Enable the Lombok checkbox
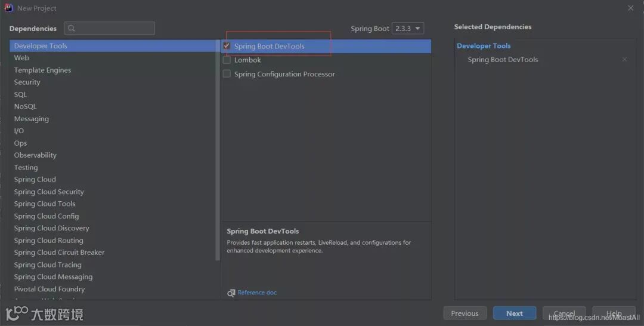The image size is (644, 326). point(227,60)
